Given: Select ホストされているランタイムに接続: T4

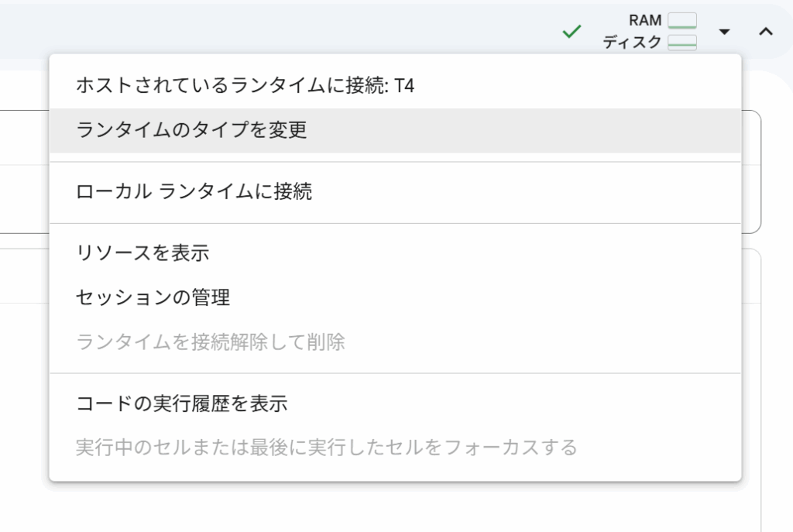Looking at the screenshot, I should [245, 85].
